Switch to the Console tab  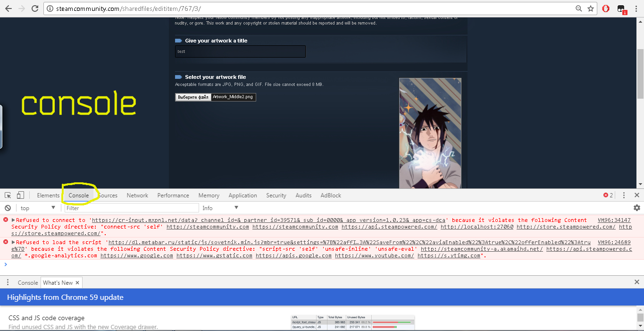pos(79,195)
